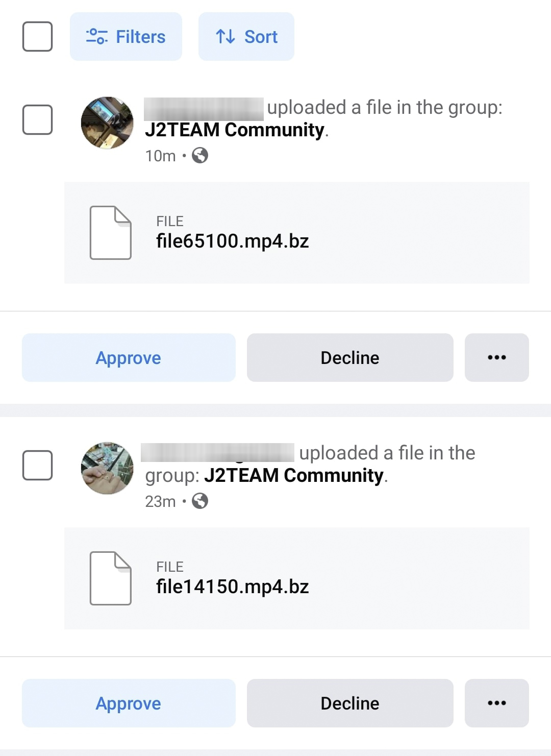Screen dimensions: 551x756
Task: Decline the file65100.mp4.bz post
Action: point(350,357)
